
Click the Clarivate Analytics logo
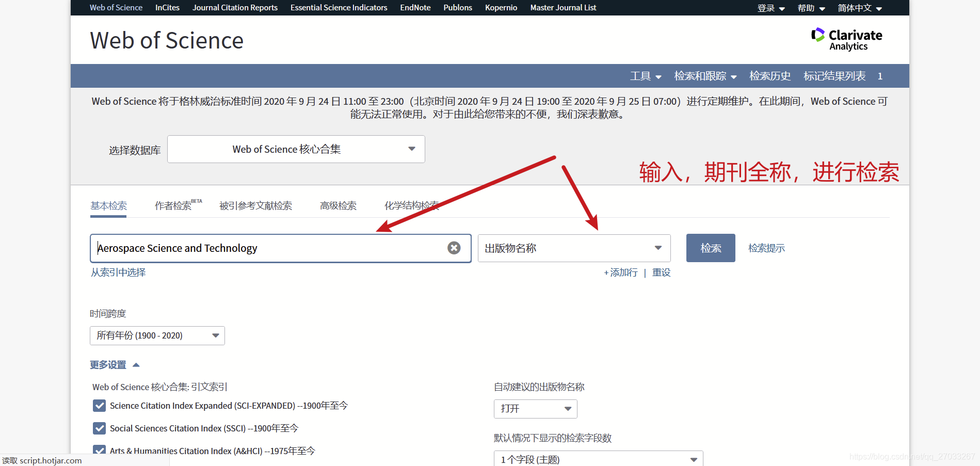click(x=846, y=39)
